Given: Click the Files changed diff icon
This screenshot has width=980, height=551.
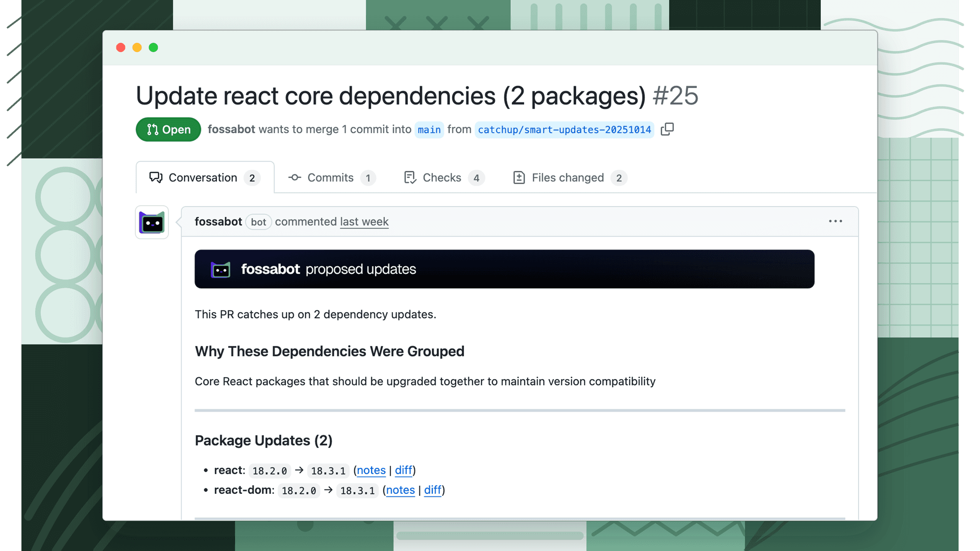Looking at the screenshot, I should (x=519, y=178).
